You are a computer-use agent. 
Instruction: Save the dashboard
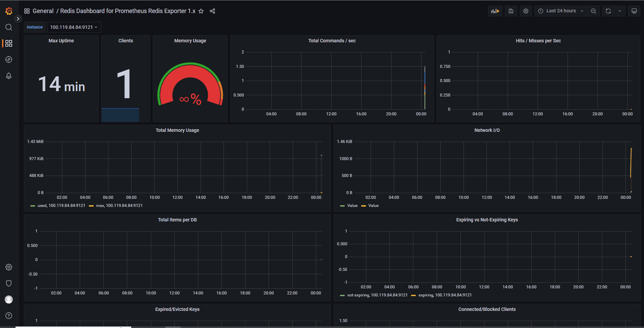coord(511,11)
